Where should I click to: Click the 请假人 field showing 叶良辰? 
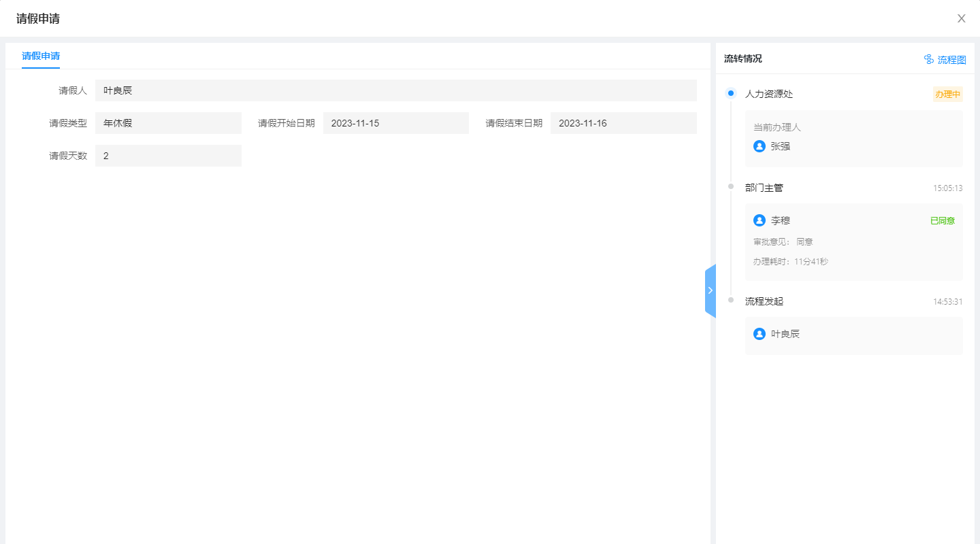point(395,90)
